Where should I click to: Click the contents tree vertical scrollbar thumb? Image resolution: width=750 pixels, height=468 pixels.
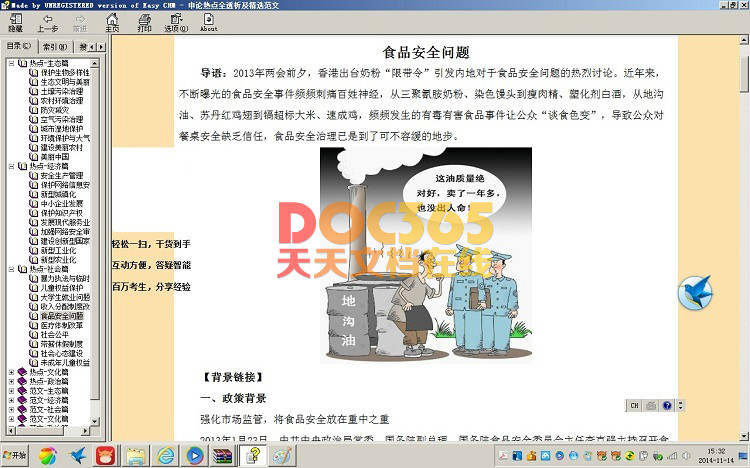click(x=94, y=234)
